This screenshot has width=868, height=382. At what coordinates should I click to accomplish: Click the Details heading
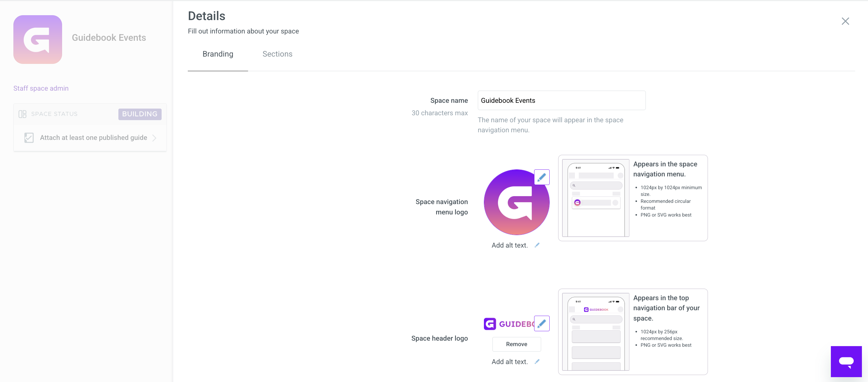(207, 16)
